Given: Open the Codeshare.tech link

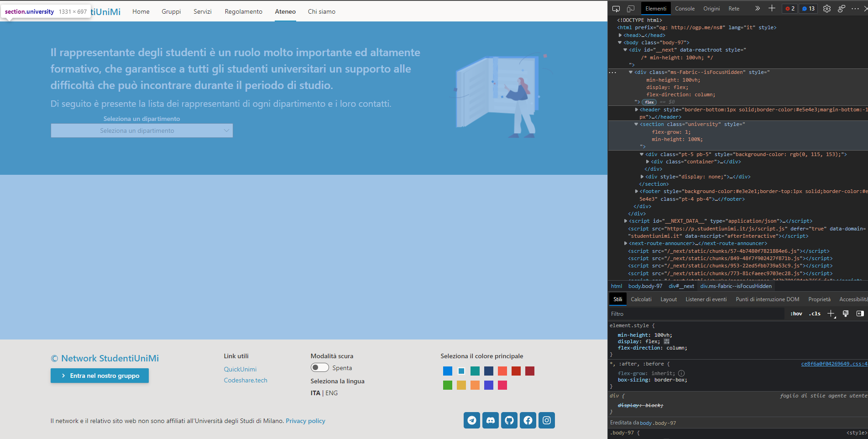Looking at the screenshot, I should [x=246, y=380].
